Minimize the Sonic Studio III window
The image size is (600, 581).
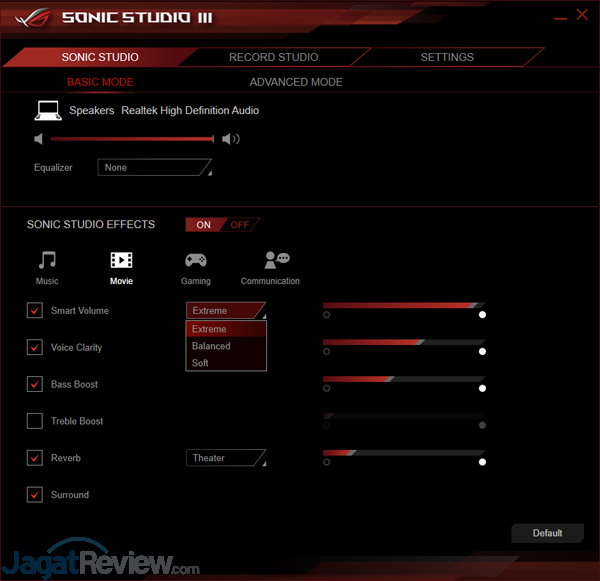[x=561, y=18]
